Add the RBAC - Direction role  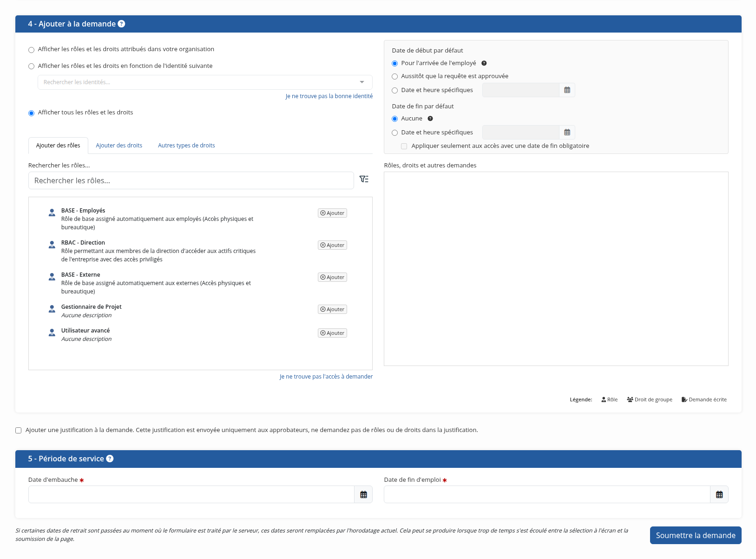(332, 245)
